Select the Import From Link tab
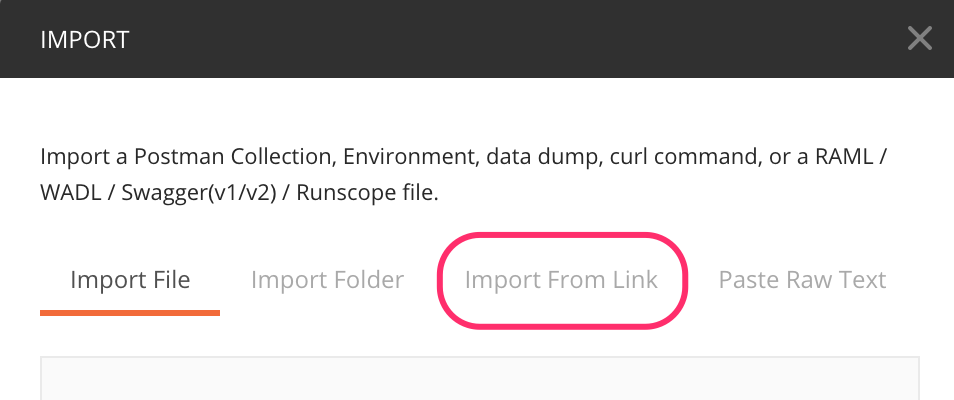The width and height of the screenshot is (954, 400). click(561, 279)
